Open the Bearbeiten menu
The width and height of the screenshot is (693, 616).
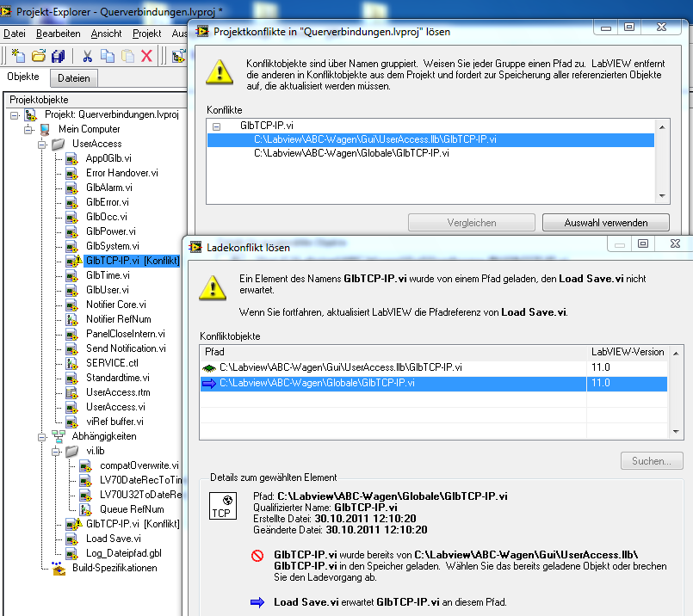pos(59,34)
